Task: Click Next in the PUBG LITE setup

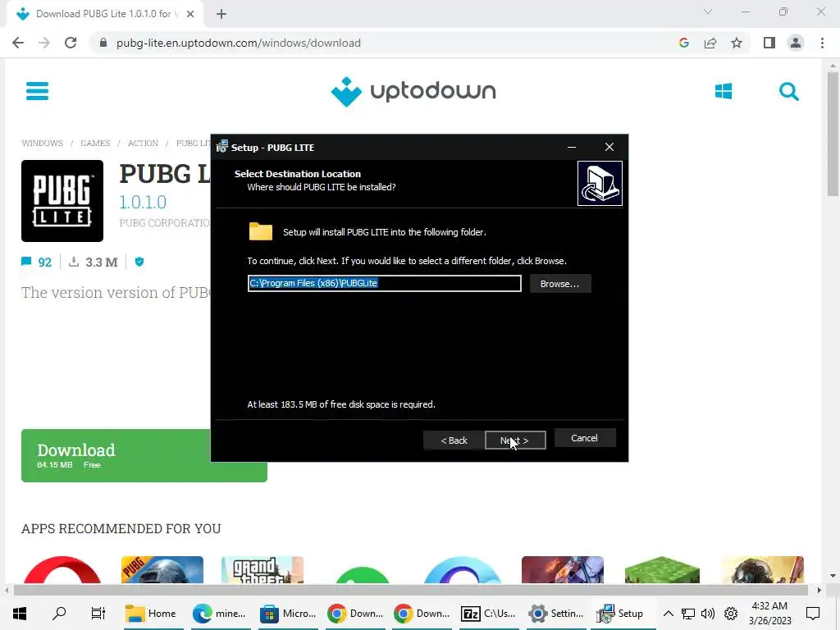Action: pyautogui.click(x=515, y=441)
